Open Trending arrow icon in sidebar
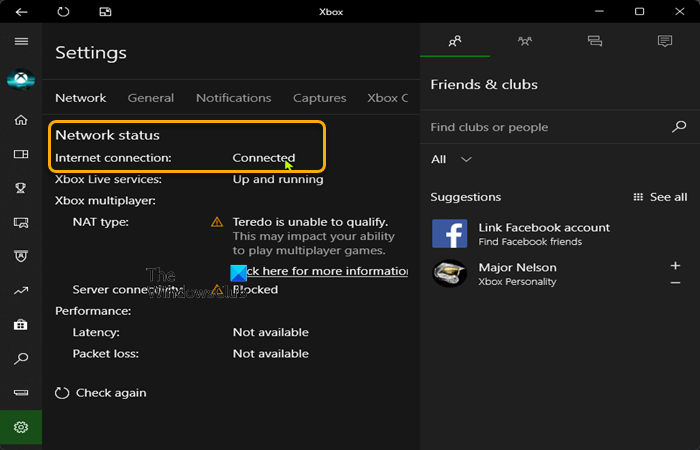Image resolution: width=700 pixels, height=450 pixels. pos(21,291)
